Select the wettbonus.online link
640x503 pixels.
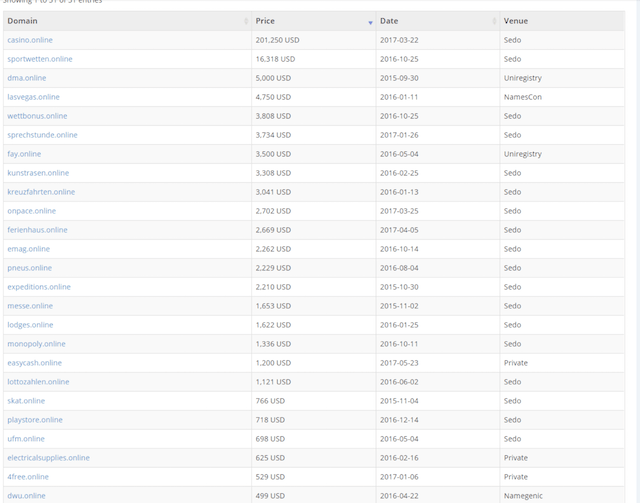pos(37,116)
